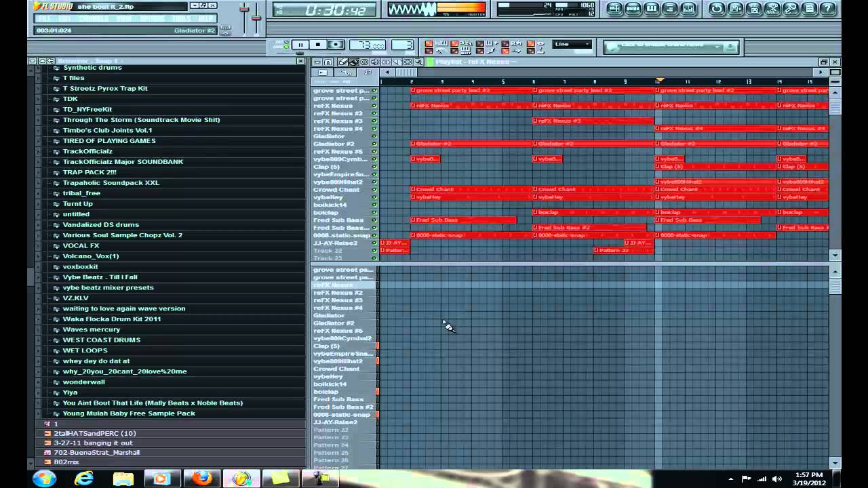This screenshot has width=868, height=488.
Task: Open the Step sequencer shortcut icon
Action: [633, 9]
